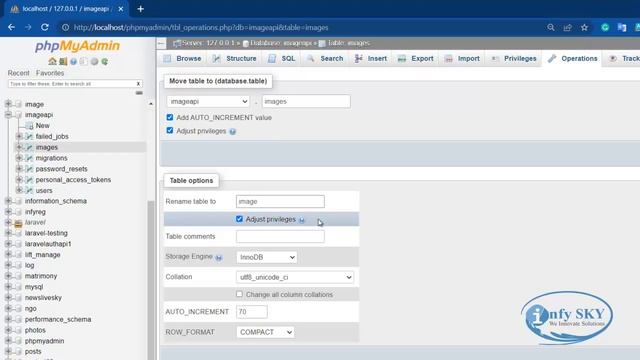Click the browser zoom magnifier icon
Image resolution: width=640 pixels, height=360 pixels.
pos(551,27)
